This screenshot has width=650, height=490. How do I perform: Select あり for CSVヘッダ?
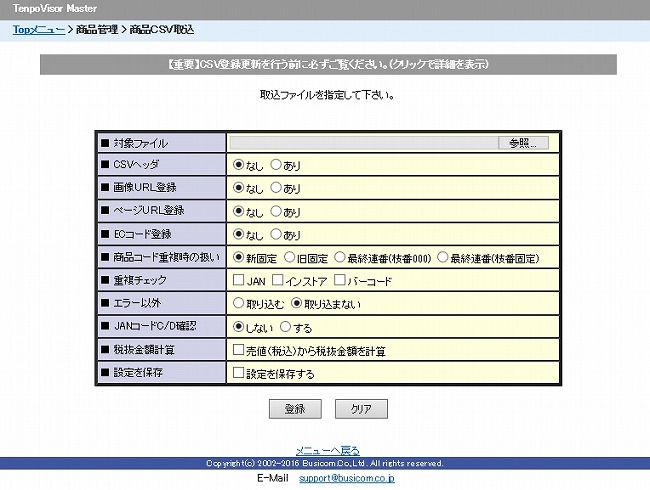[x=276, y=165]
